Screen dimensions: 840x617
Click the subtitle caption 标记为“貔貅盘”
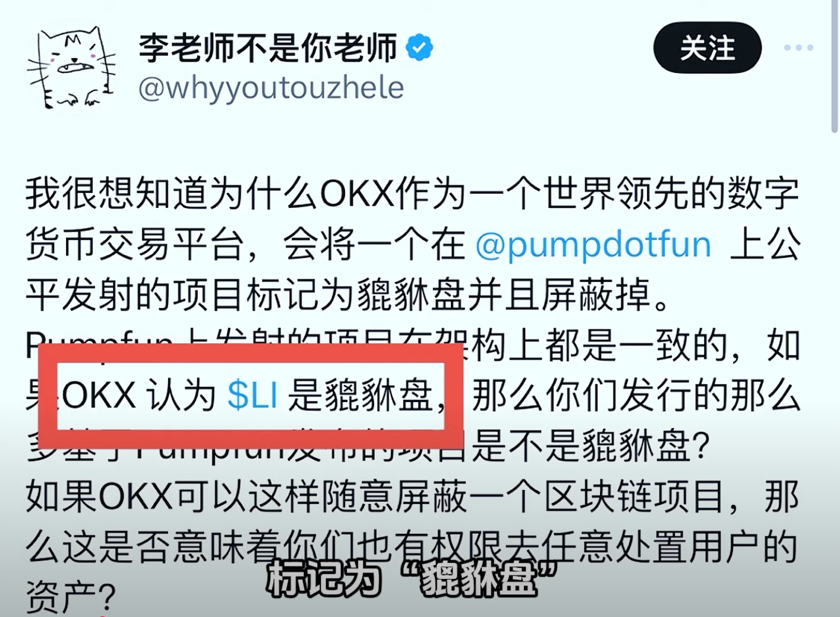[411, 578]
